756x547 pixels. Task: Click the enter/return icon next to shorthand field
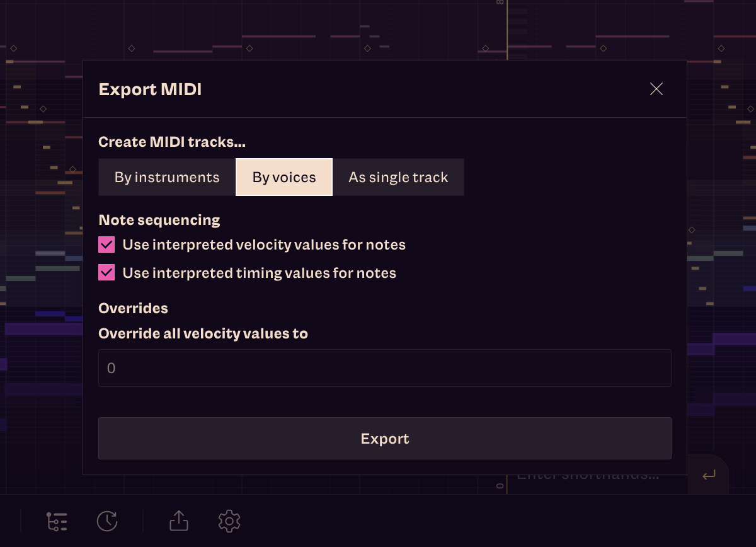click(708, 475)
